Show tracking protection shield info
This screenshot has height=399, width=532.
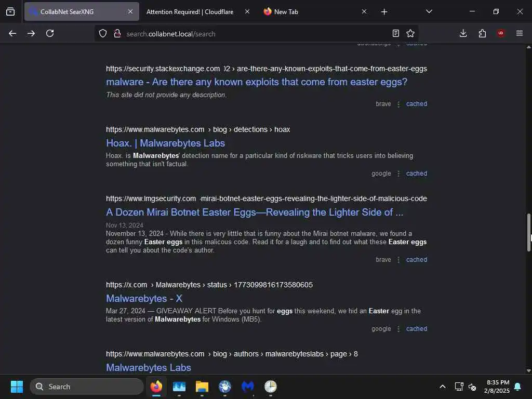coord(103,33)
